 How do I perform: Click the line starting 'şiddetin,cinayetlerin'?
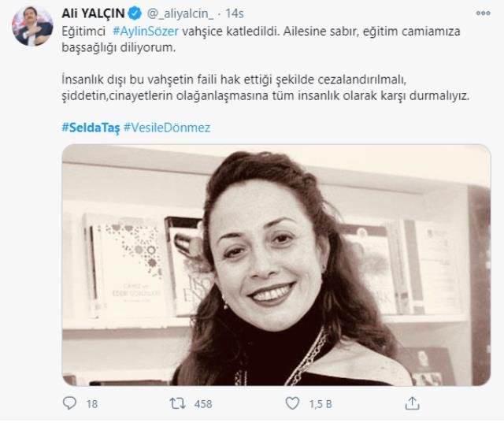[x=269, y=95]
